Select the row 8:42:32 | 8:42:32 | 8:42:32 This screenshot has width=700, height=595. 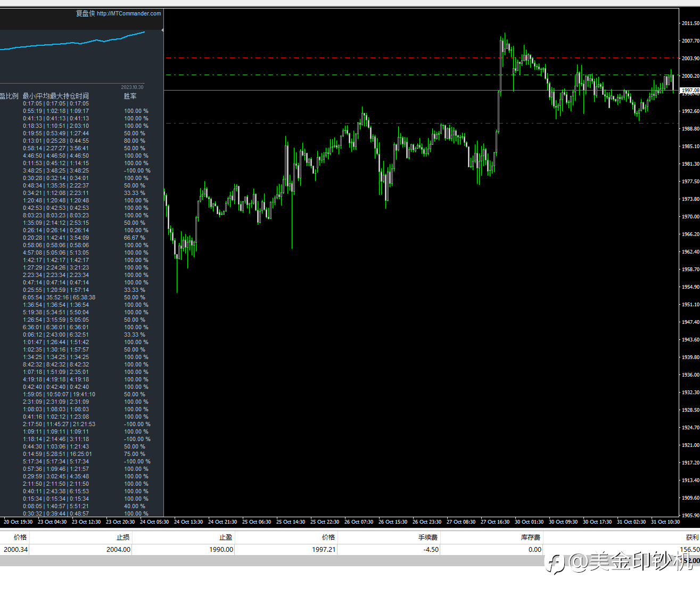pos(56,364)
